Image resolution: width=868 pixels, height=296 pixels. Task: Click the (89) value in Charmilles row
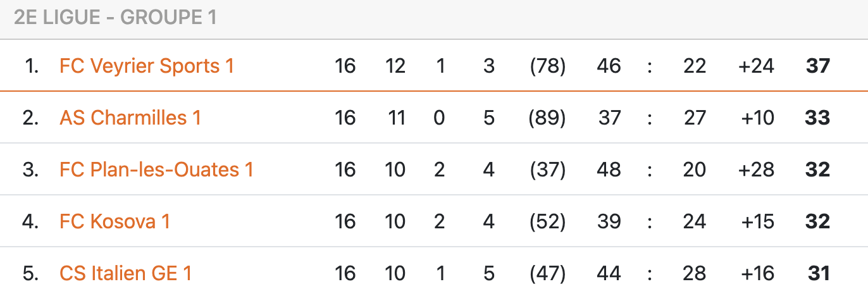[x=547, y=118]
